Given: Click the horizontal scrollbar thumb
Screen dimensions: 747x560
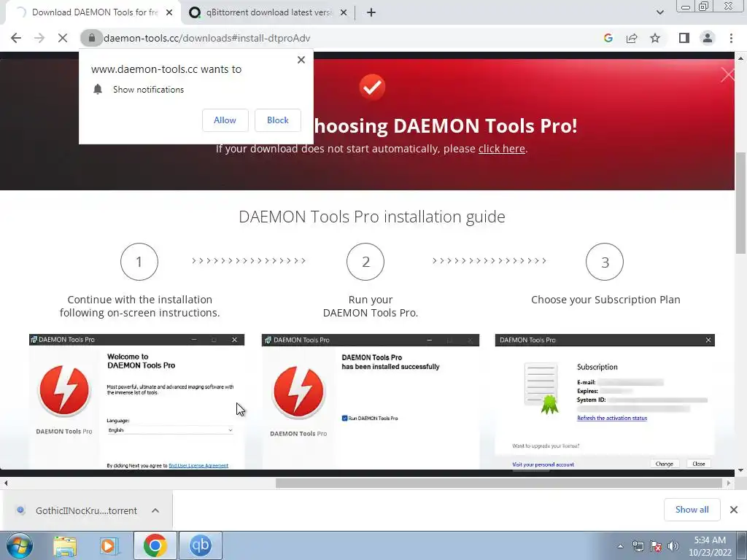Looking at the screenshot, I should [x=499, y=483].
